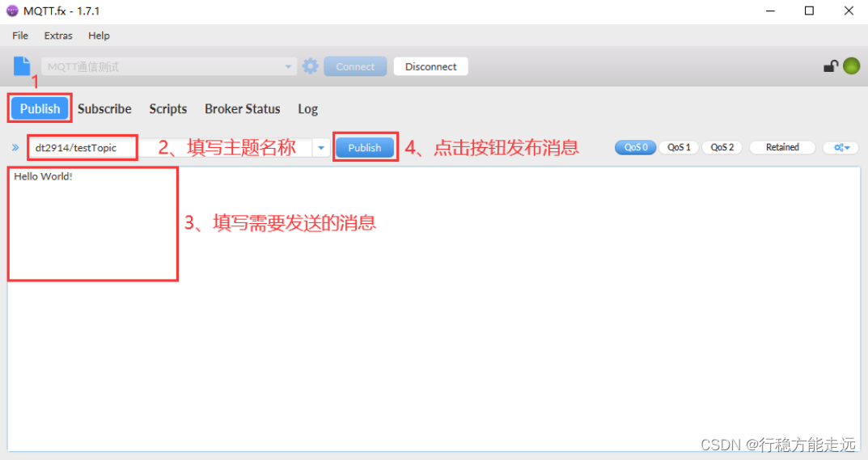Click the unlocked padlock security icon

click(830, 66)
